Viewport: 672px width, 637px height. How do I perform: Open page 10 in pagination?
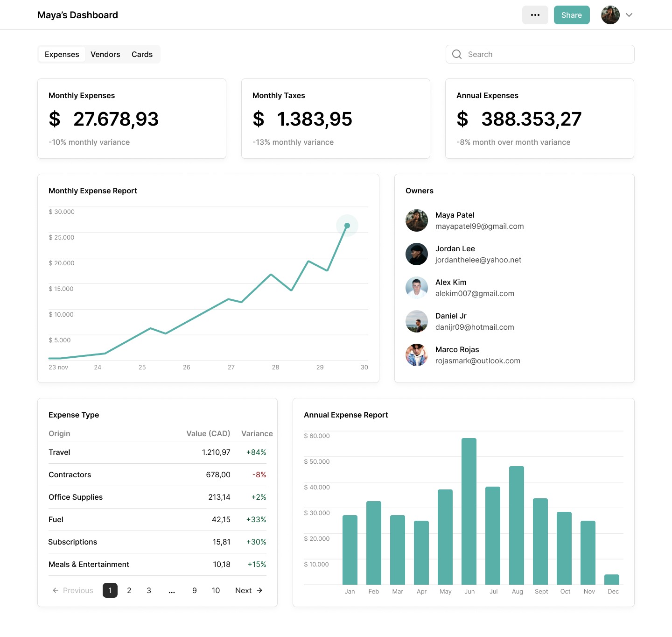click(x=216, y=590)
